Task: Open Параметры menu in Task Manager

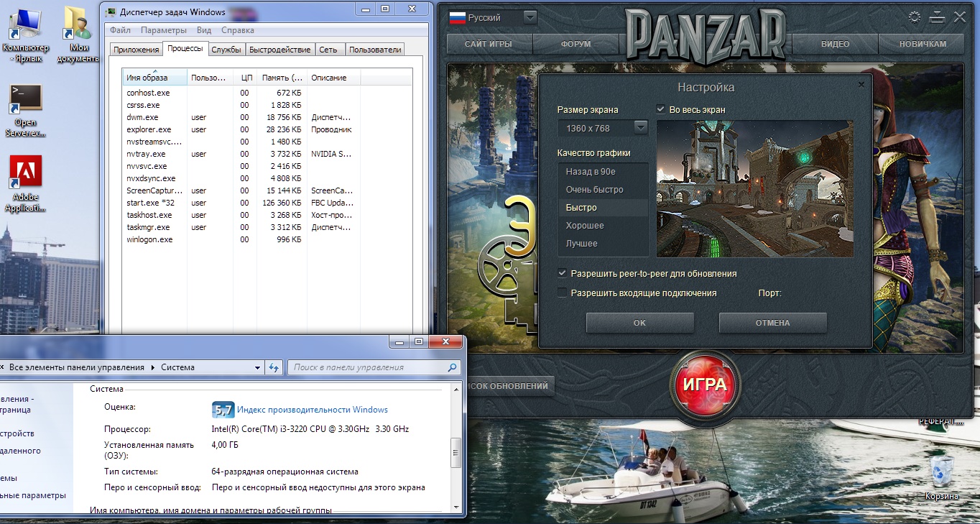Action: tap(163, 30)
